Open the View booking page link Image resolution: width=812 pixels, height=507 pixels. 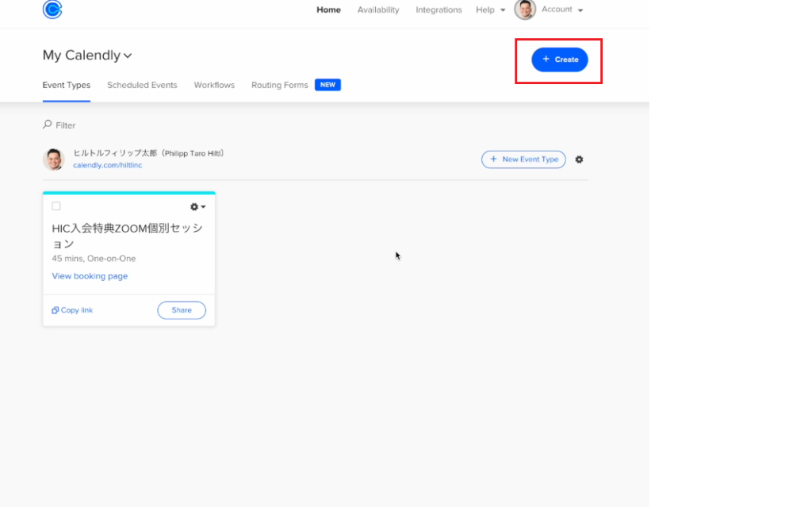90,276
